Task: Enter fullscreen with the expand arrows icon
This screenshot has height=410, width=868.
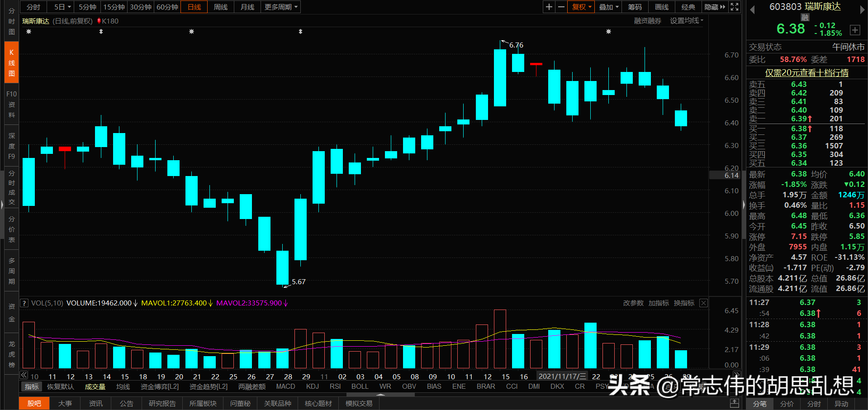Action: point(734,7)
